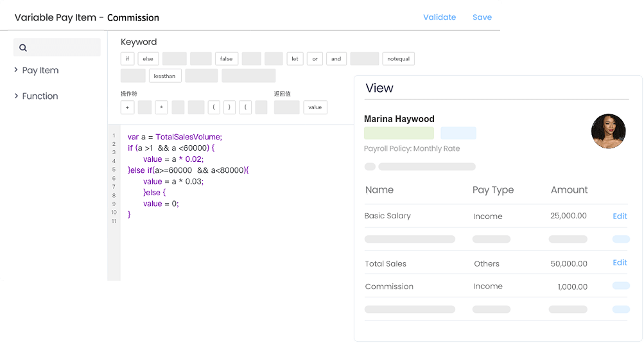This screenshot has width=644, height=343.
Task: Insert the opening curly brace operator
Action: (214, 107)
